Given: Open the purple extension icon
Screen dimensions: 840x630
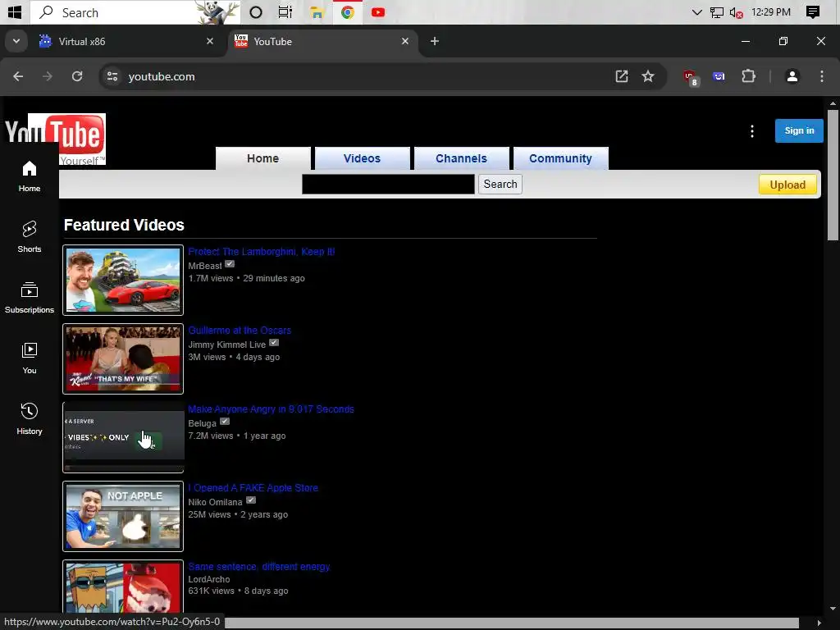Looking at the screenshot, I should point(719,76).
